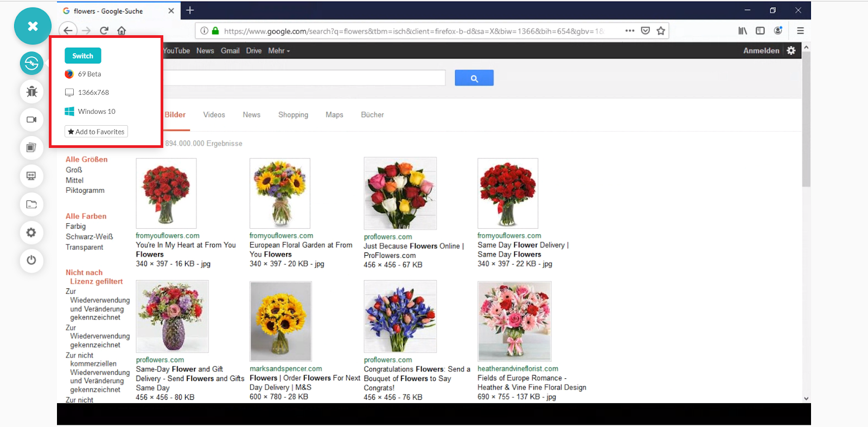The image size is (868, 427).
Task: Open the sidebar settings gear icon
Action: point(31,232)
